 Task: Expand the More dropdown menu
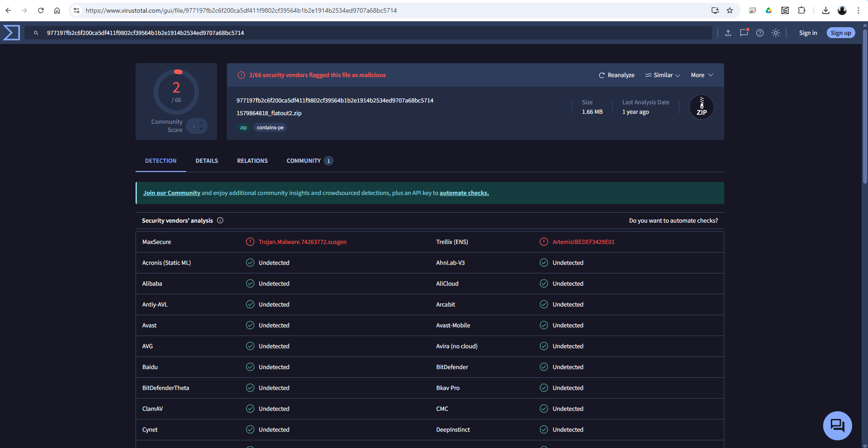pyautogui.click(x=702, y=75)
